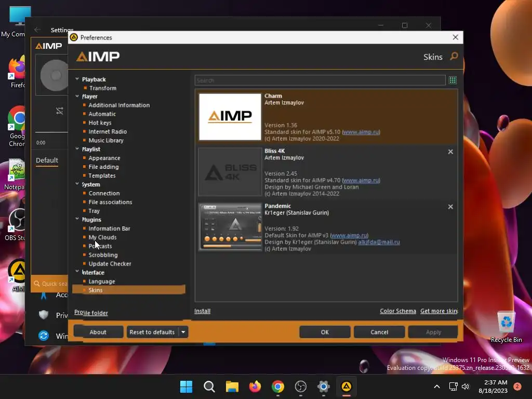Open the Music Library page

click(106, 140)
